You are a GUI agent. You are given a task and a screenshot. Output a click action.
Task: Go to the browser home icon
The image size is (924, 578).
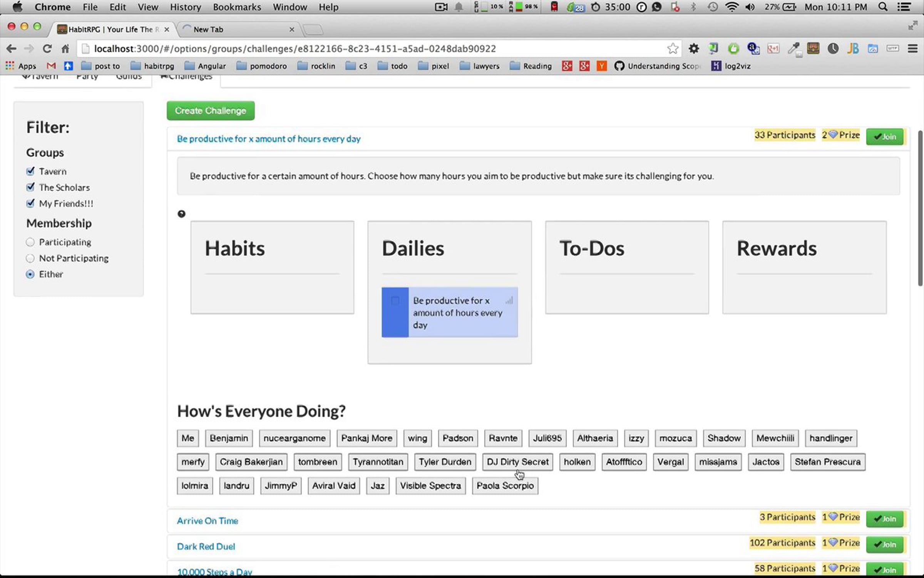65,49
